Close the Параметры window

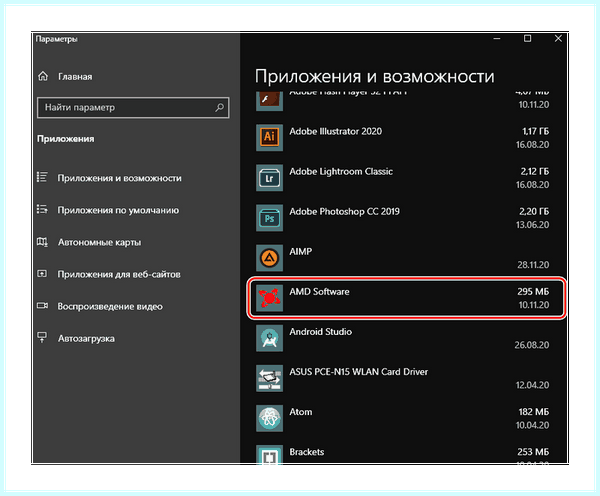click(x=558, y=39)
